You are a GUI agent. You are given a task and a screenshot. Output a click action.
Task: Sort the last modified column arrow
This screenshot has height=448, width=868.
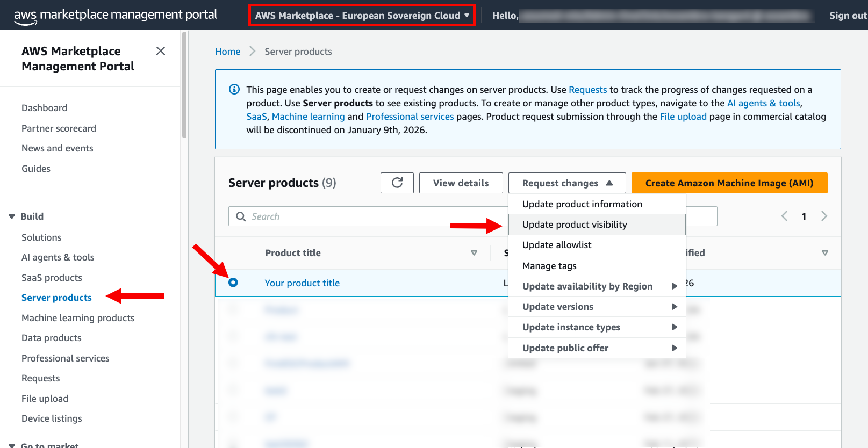825,253
